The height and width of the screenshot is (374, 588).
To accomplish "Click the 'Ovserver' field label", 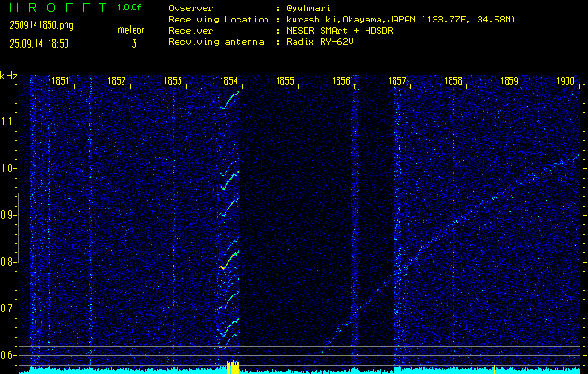I will [191, 8].
